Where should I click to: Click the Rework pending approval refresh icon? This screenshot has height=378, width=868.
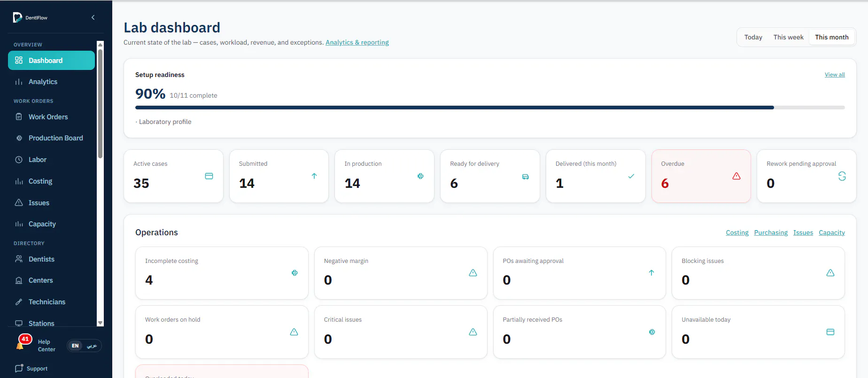click(842, 176)
